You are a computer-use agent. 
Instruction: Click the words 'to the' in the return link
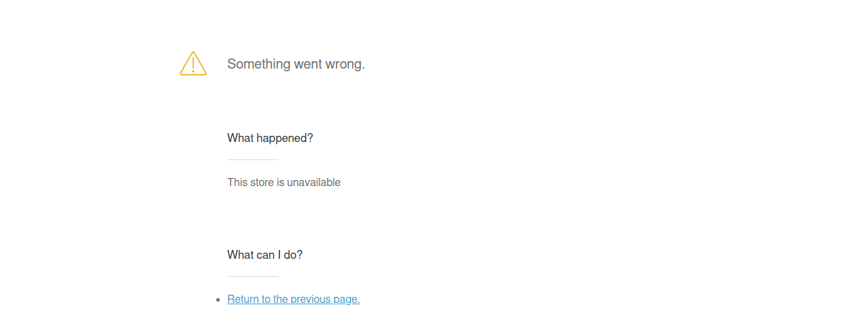(275, 300)
